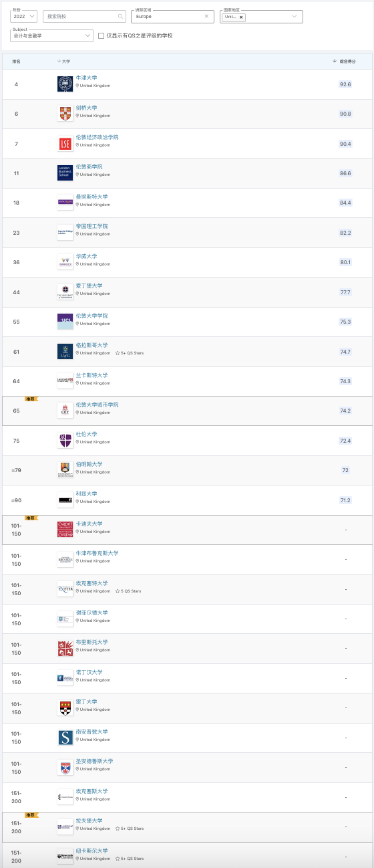The width and height of the screenshot is (374, 868).
Task: Click the Cardiff University red logo
Action: (x=65, y=530)
